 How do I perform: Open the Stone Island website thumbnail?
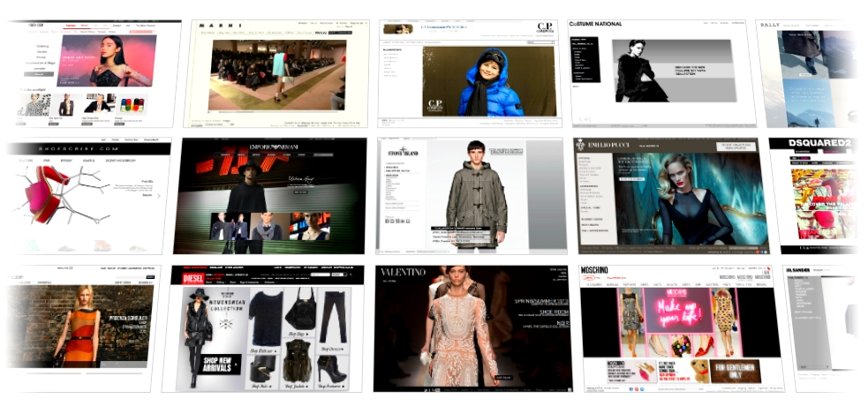(472, 196)
